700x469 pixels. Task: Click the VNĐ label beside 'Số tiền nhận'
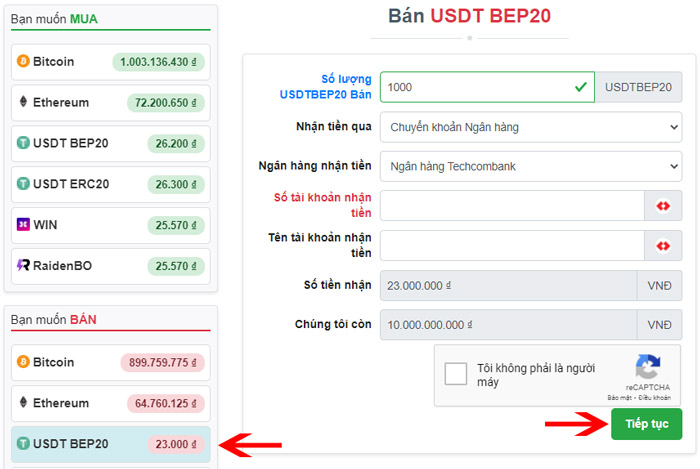point(659,286)
